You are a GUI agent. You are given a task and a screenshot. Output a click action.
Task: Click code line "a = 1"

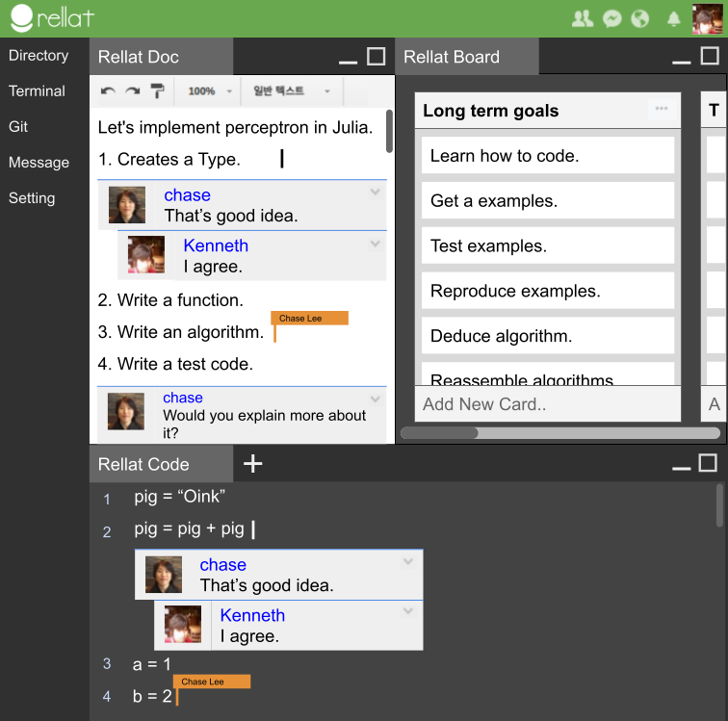click(x=152, y=664)
